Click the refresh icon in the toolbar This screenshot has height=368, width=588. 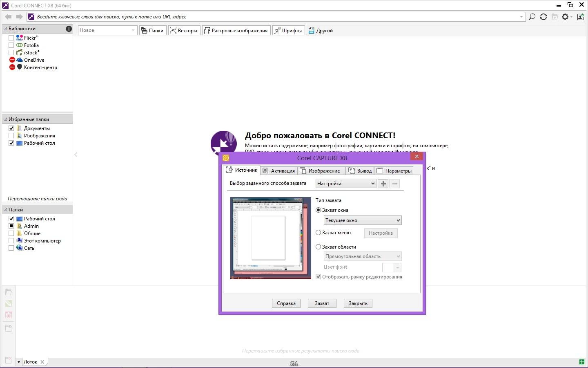[543, 17]
